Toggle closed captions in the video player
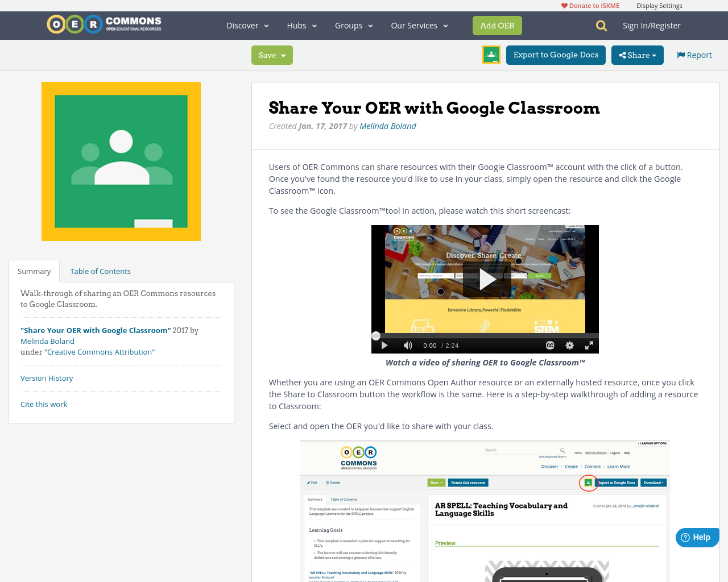728x582 pixels. [549, 345]
